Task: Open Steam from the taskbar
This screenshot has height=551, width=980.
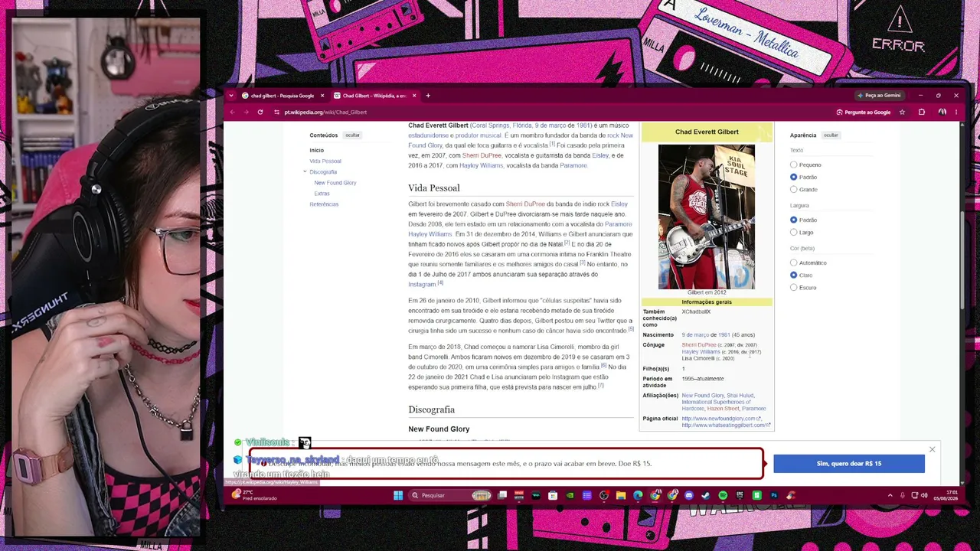Action: point(706,495)
